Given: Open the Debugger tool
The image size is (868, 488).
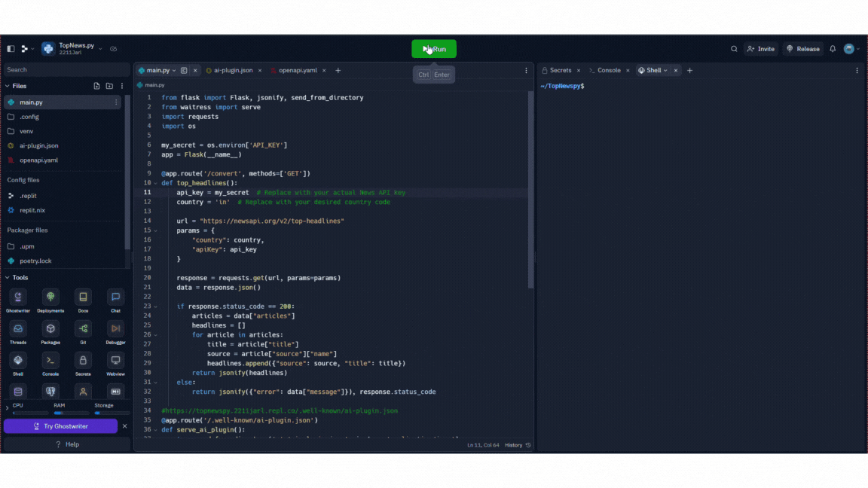Looking at the screenshot, I should point(115,329).
